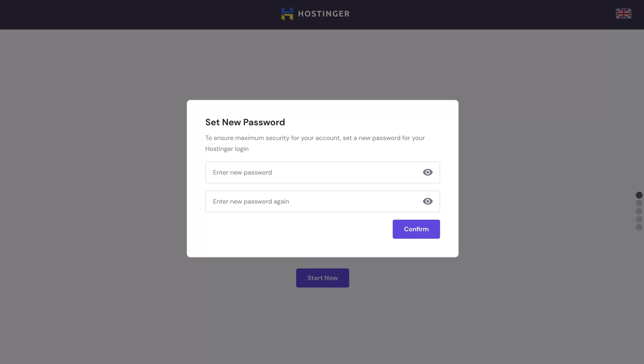Select the last page navigation dot
The image size is (644, 364).
[639, 227]
